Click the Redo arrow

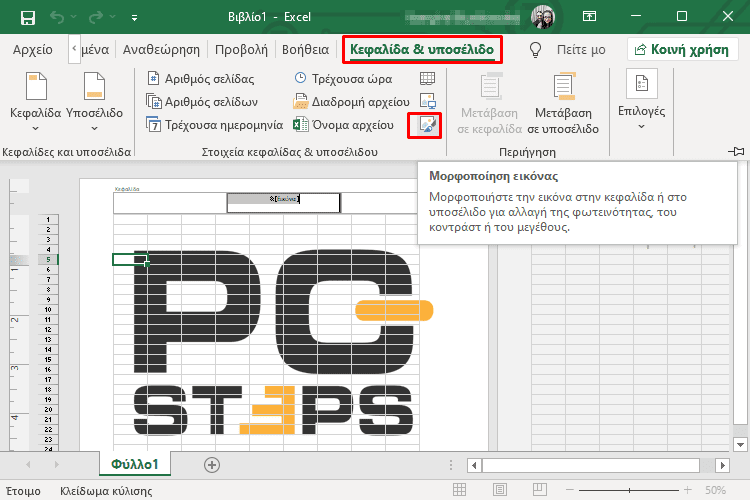(x=95, y=17)
